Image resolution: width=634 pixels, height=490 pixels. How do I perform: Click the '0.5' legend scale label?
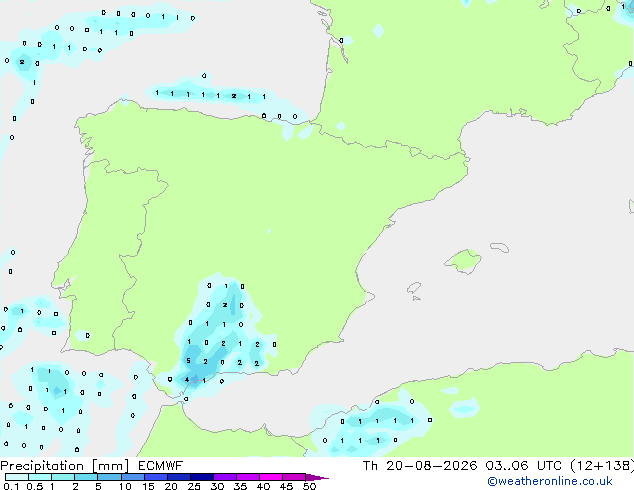[x=34, y=486]
